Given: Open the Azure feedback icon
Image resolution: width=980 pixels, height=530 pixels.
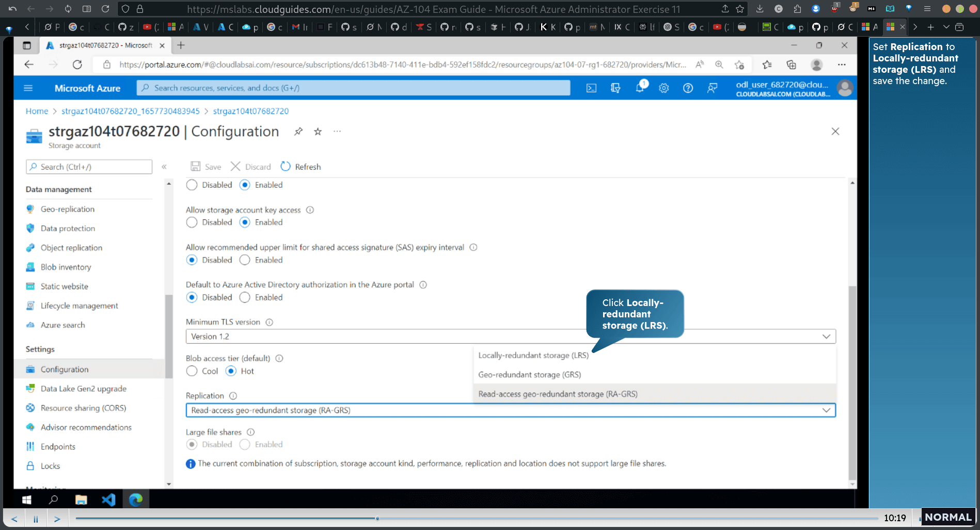Looking at the screenshot, I should [x=712, y=88].
